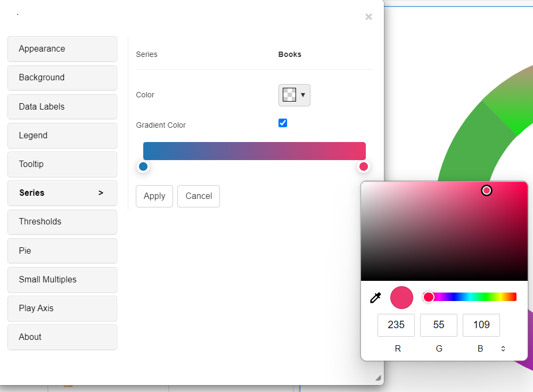Click the R value input field
533x392 pixels.
pyautogui.click(x=396, y=325)
